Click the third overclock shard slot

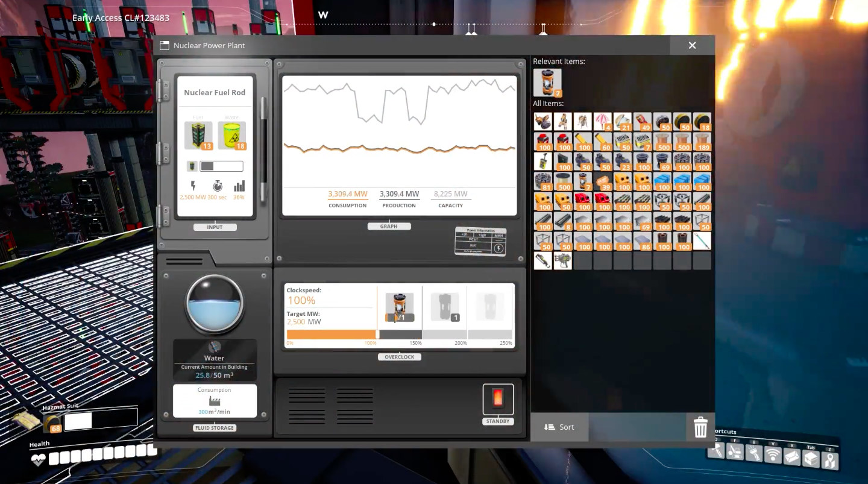tap(489, 307)
